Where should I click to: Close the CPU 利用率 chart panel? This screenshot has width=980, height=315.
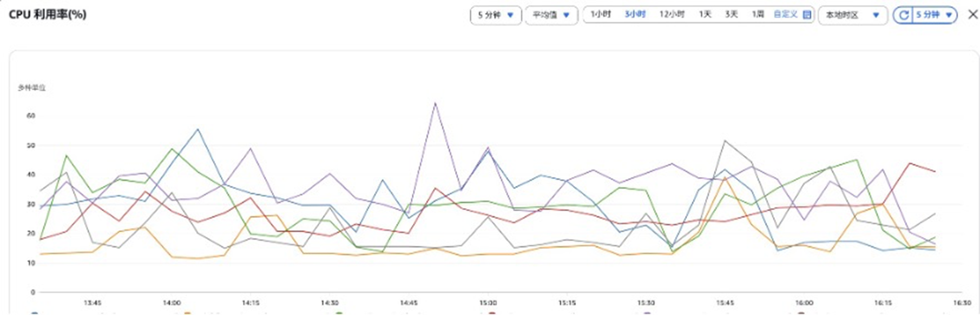972,15
